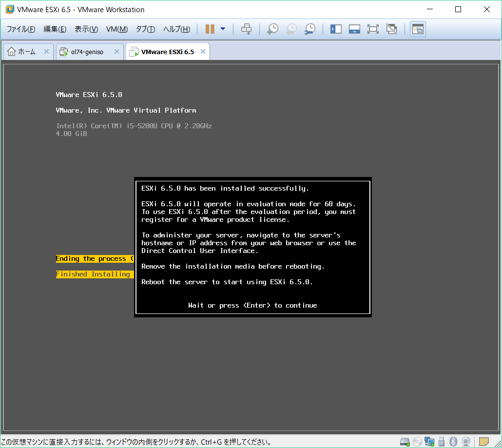Click the 'VMware ESXi 6.5.0' console heading
The width and height of the screenshot is (502, 448).
click(x=89, y=95)
